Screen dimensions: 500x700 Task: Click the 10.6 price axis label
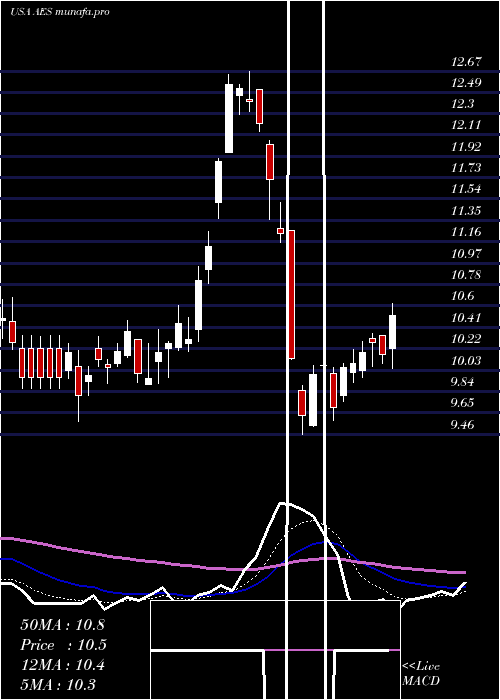coord(462,296)
